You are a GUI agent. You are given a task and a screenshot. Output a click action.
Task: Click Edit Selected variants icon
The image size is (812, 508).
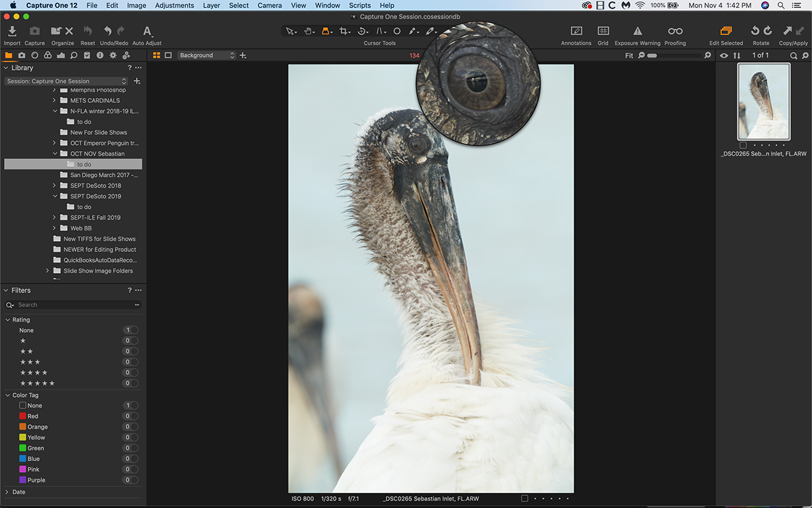click(726, 31)
